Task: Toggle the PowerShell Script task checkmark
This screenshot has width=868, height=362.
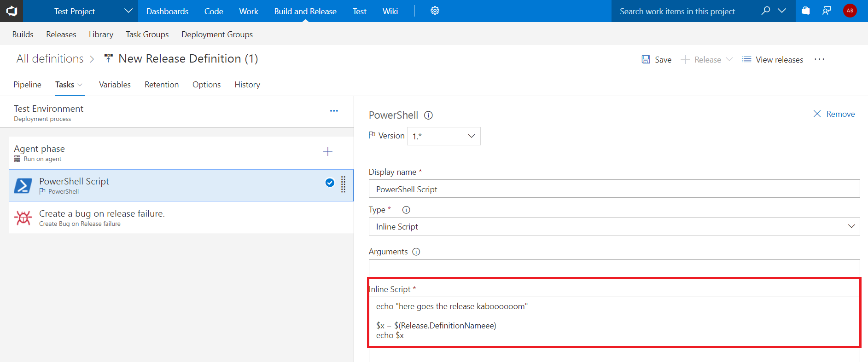Action: coord(330,183)
